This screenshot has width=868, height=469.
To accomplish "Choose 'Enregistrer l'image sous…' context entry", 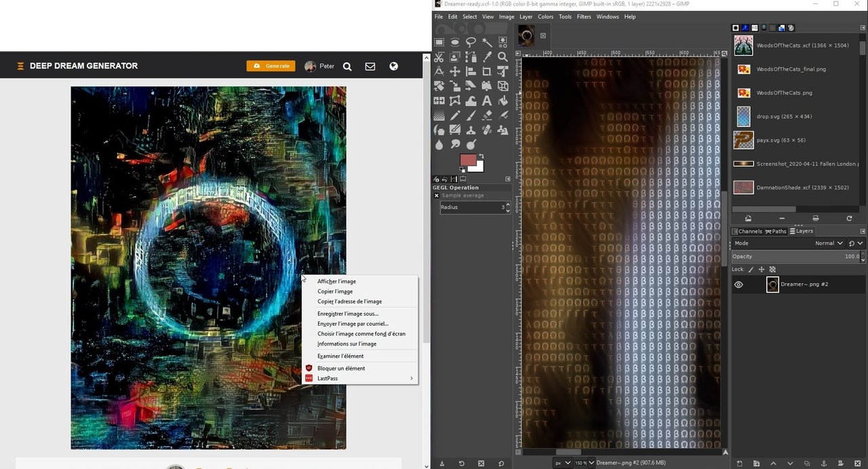I will tap(348, 314).
